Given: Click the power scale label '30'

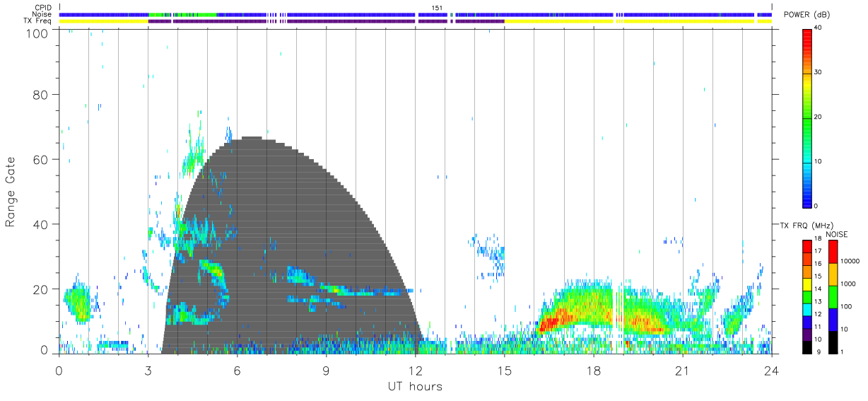Looking at the screenshot, I should tap(819, 73).
